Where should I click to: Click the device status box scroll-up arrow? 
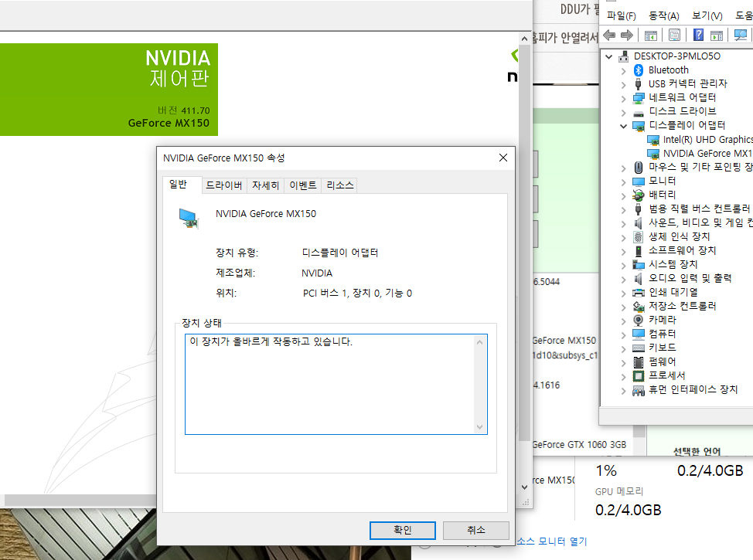pos(480,342)
